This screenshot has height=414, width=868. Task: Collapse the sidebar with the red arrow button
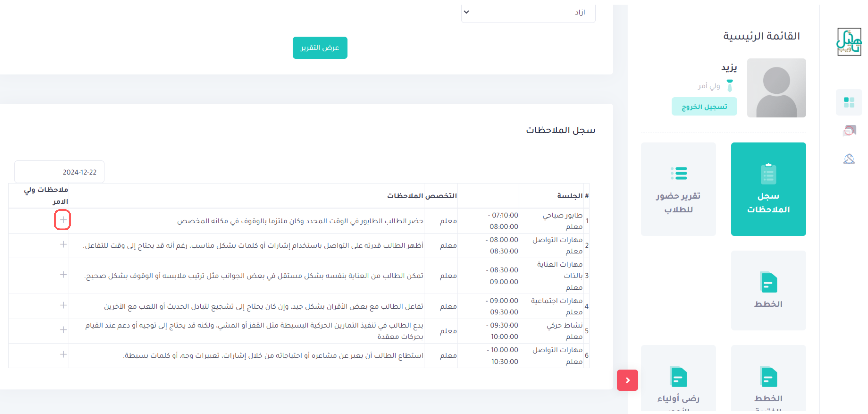tap(627, 380)
